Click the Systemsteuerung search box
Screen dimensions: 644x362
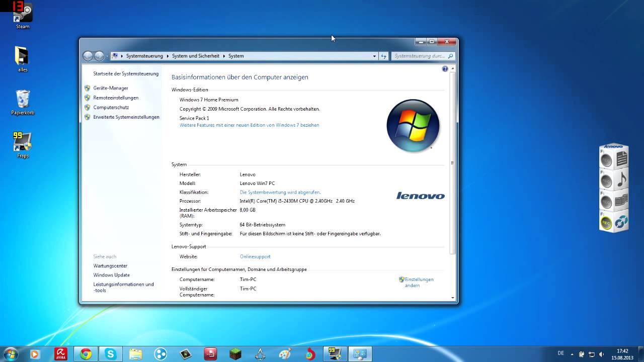click(x=423, y=56)
